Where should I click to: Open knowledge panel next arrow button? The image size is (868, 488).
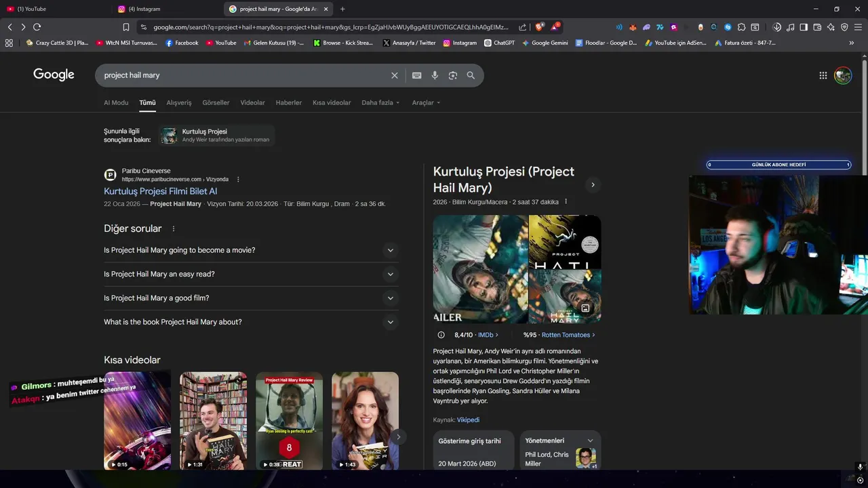pos(593,184)
